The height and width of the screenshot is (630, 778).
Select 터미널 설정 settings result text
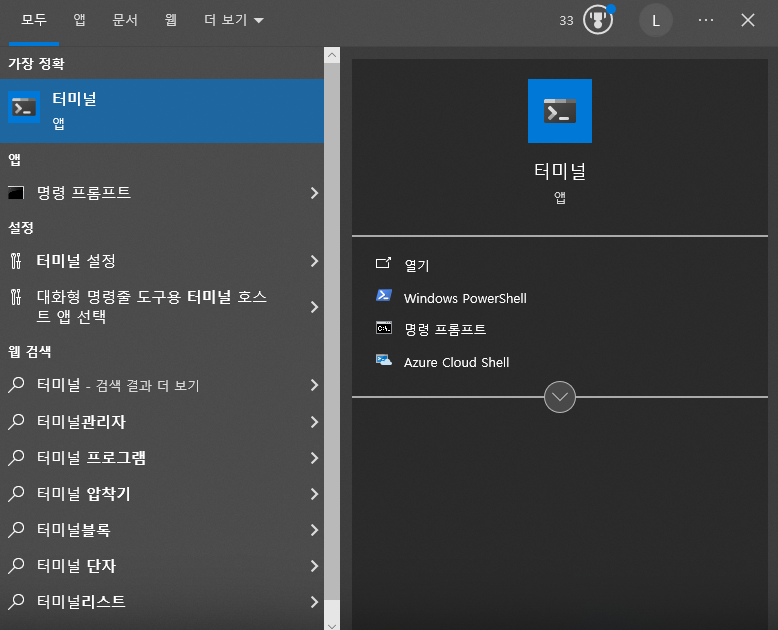pos(76,261)
